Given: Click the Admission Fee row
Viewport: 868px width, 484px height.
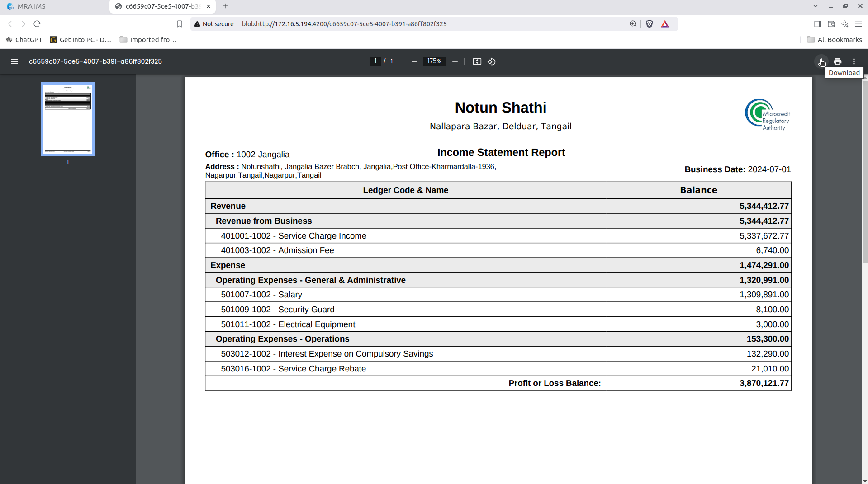Looking at the screenshot, I should pyautogui.click(x=498, y=250).
